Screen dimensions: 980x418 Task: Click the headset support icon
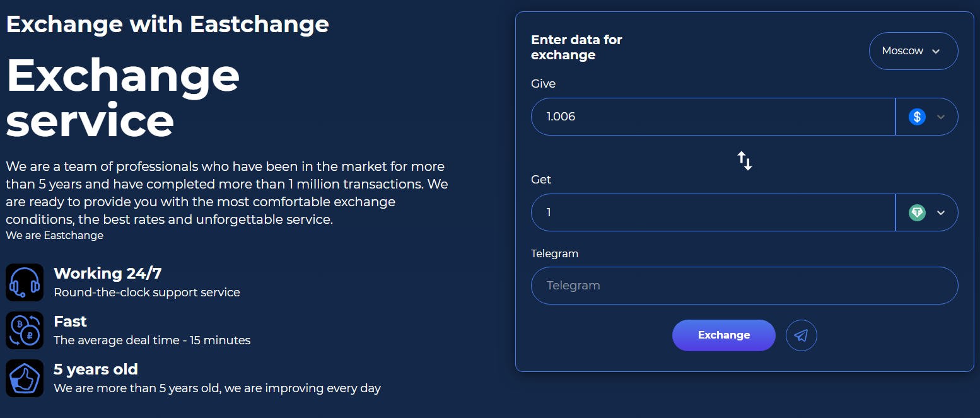pos(25,282)
